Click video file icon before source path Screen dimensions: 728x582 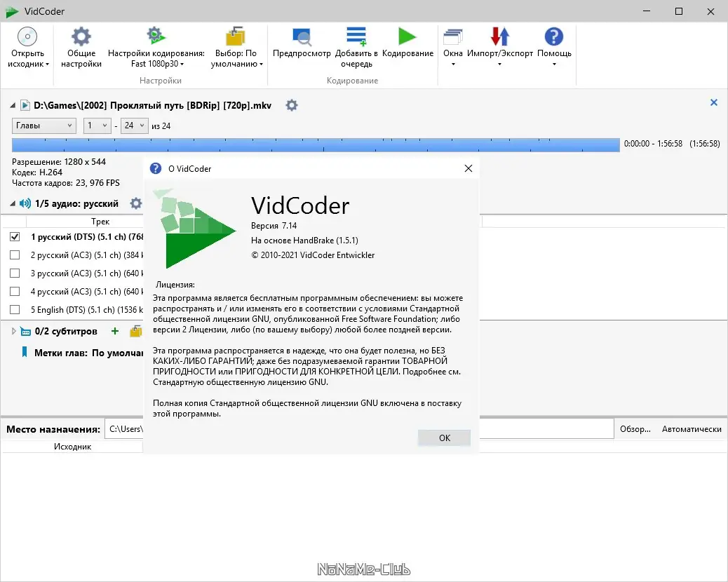[x=25, y=105]
